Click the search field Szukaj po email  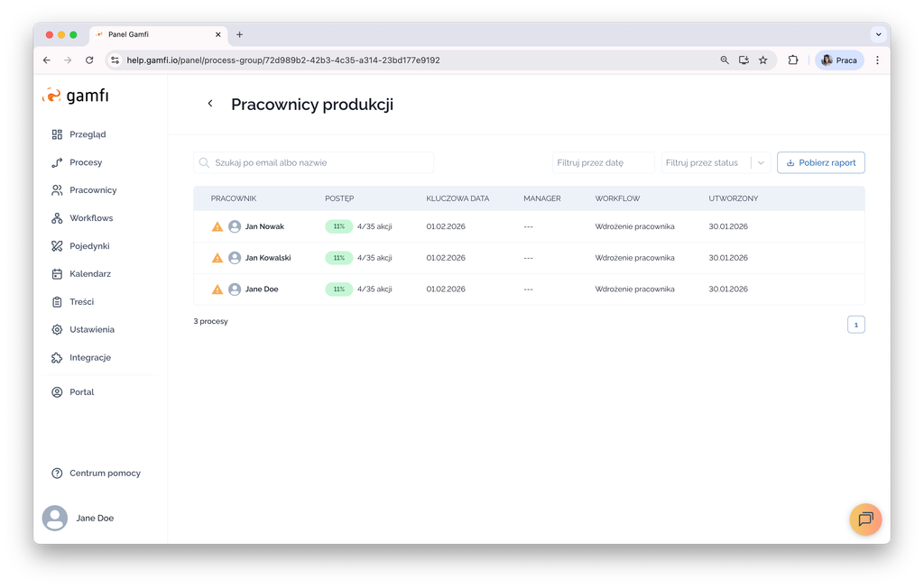coord(314,163)
